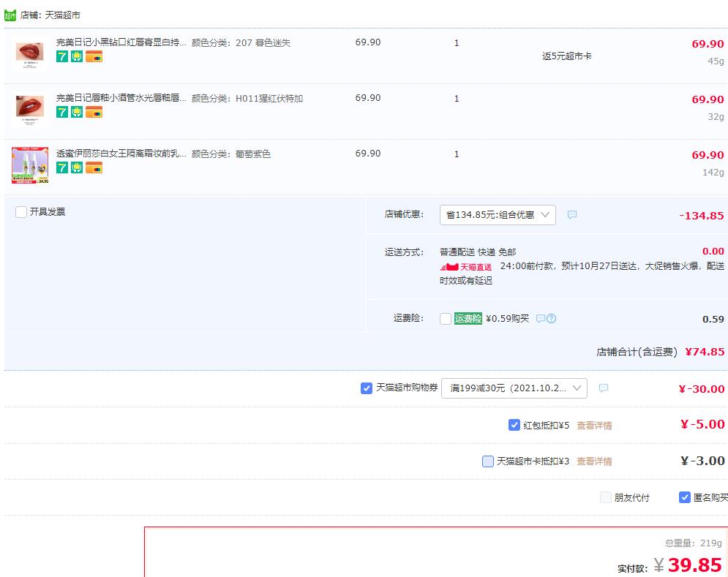
Task: Open the 完美日记小黑钻口红唇膏 product title
Action: (121, 42)
